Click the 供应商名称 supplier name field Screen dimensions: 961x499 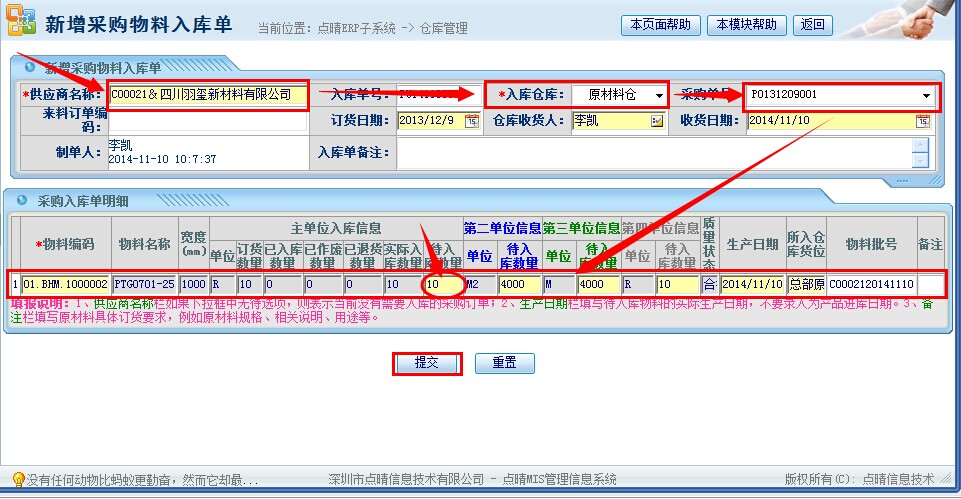tap(208, 95)
